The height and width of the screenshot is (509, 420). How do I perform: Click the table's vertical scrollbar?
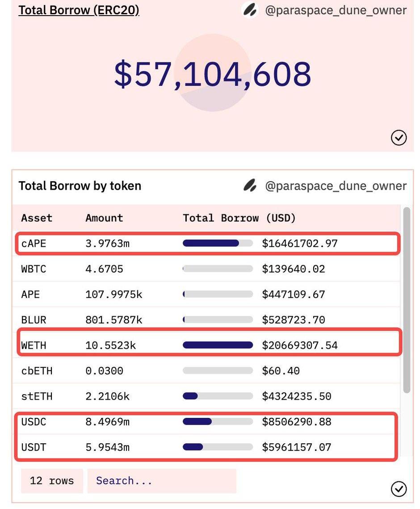pos(407,300)
